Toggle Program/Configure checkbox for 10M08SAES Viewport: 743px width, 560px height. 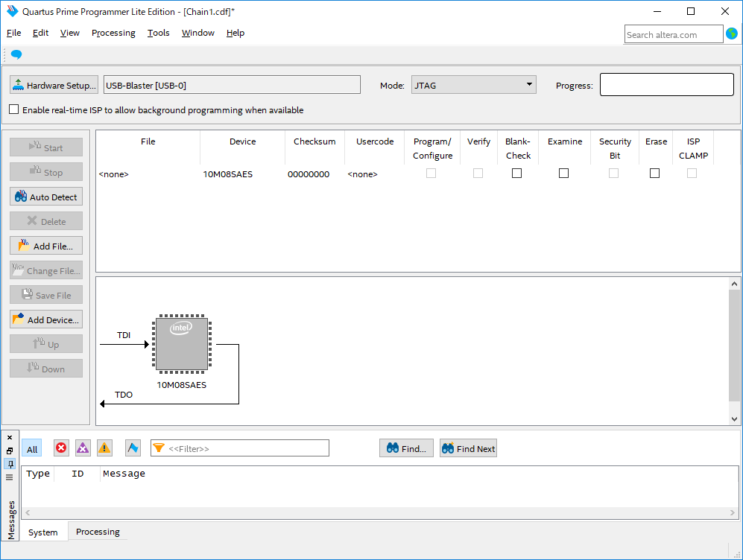coord(431,174)
